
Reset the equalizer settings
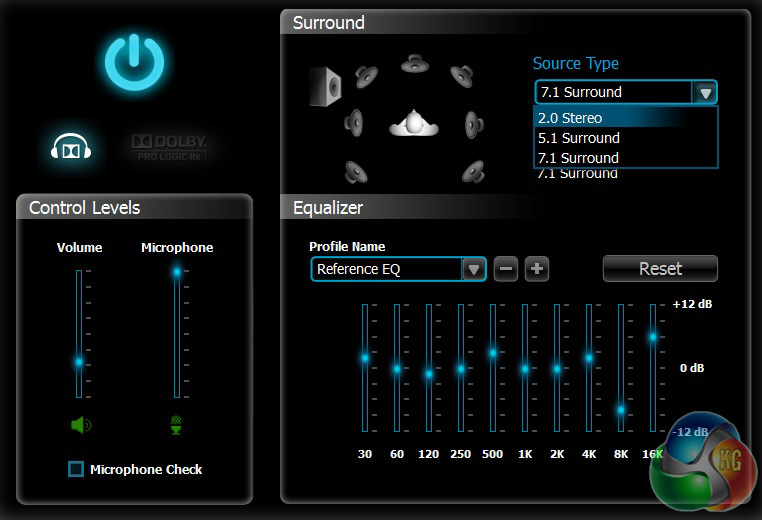(660, 269)
